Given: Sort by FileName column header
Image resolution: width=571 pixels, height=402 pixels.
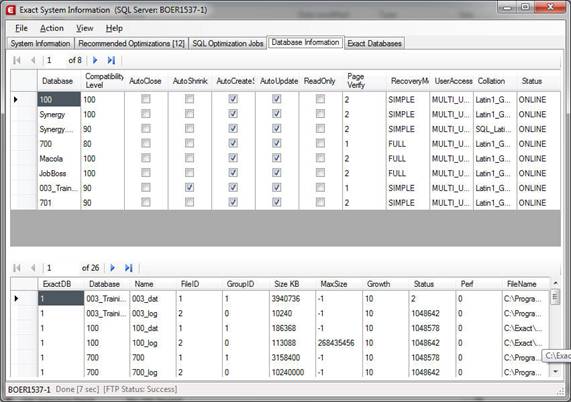Looking at the screenshot, I should (x=525, y=284).
